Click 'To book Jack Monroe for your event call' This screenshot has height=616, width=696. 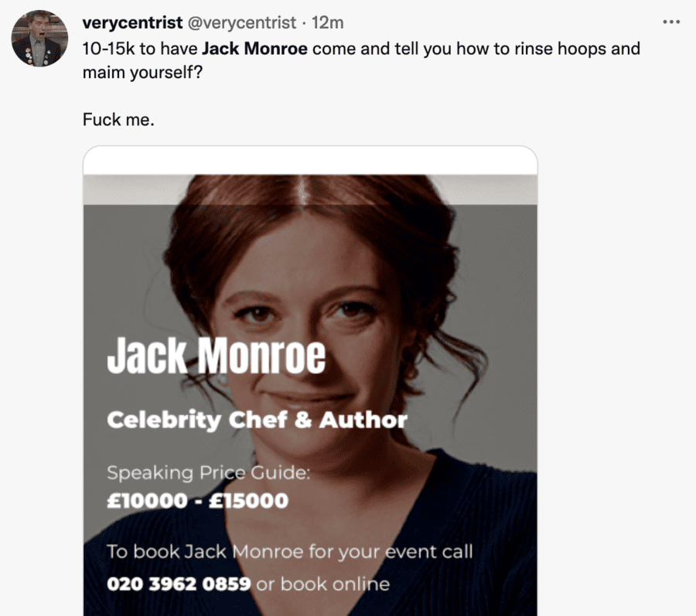[x=290, y=552]
